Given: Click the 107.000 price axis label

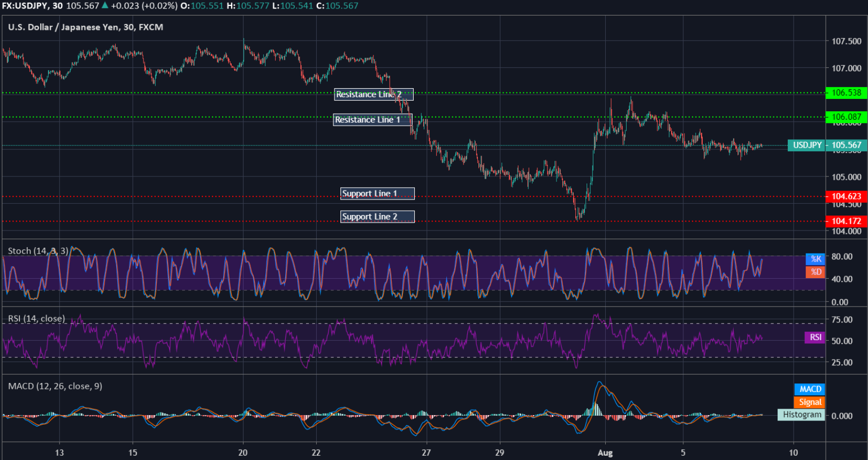Looking at the screenshot, I should pyautogui.click(x=847, y=68).
